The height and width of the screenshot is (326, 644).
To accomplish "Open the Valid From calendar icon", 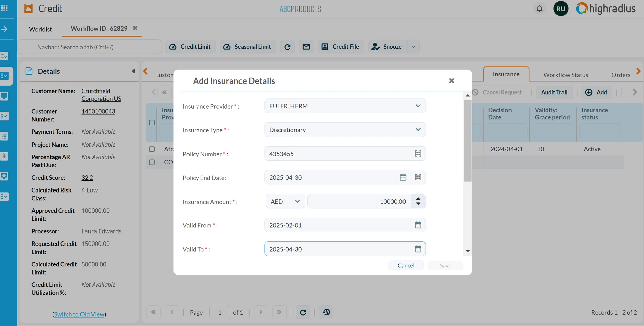I will point(418,225).
